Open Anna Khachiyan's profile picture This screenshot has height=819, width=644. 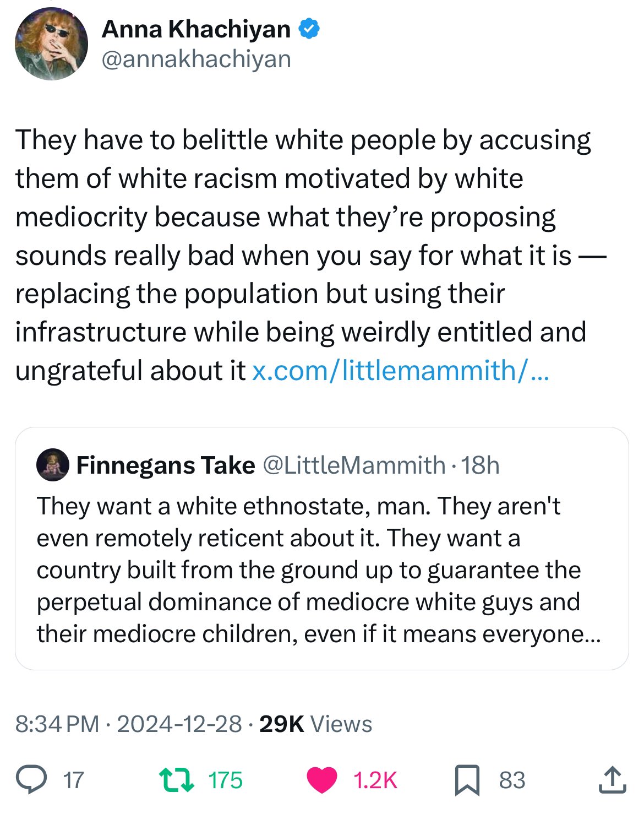51,44
